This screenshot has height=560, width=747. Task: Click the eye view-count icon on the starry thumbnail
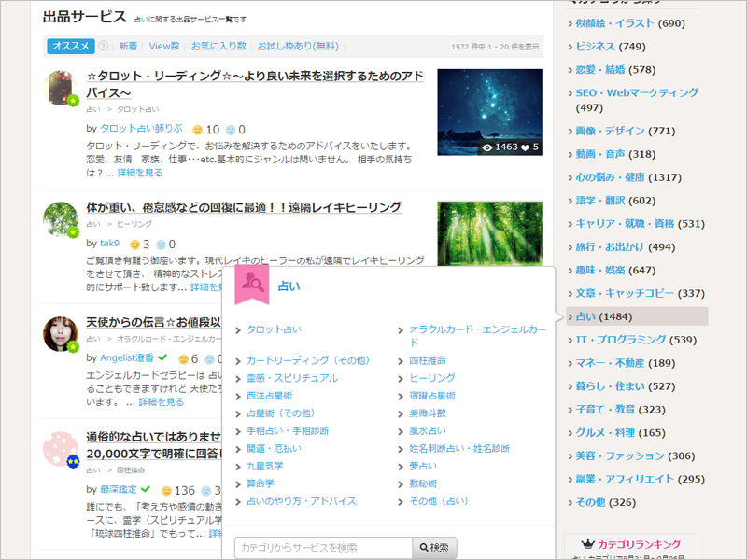[486, 147]
